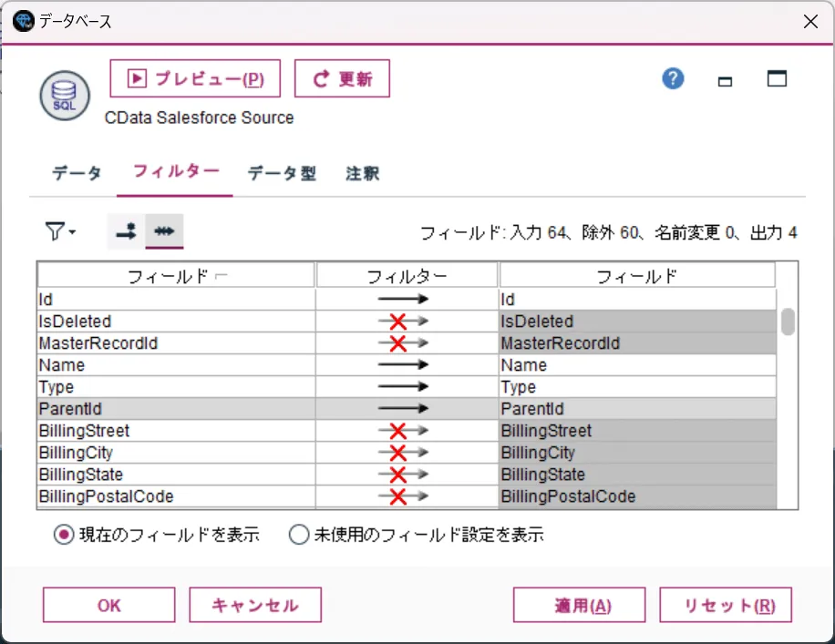Switch to the 注釈 tab
Screen dimensions: 835x644
coord(362,173)
